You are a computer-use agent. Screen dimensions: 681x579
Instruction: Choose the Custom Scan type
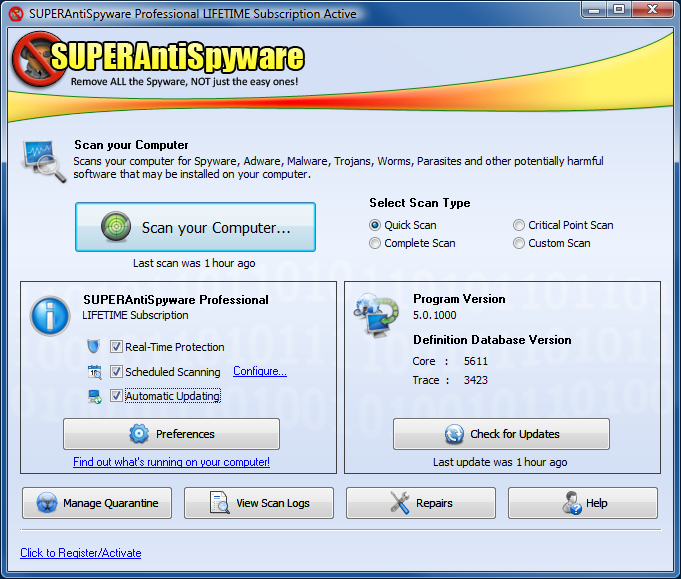tap(552, 243)
